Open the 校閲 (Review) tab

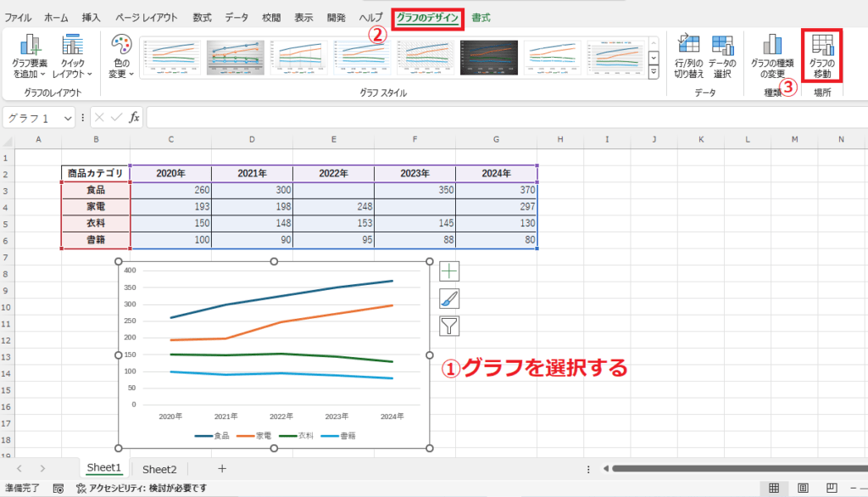[271, 18]
